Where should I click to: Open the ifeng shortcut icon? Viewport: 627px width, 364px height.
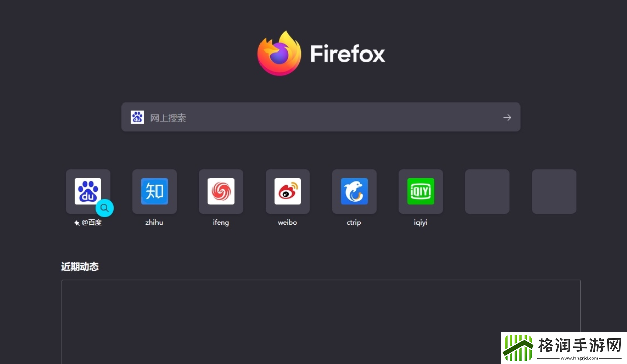221,191
